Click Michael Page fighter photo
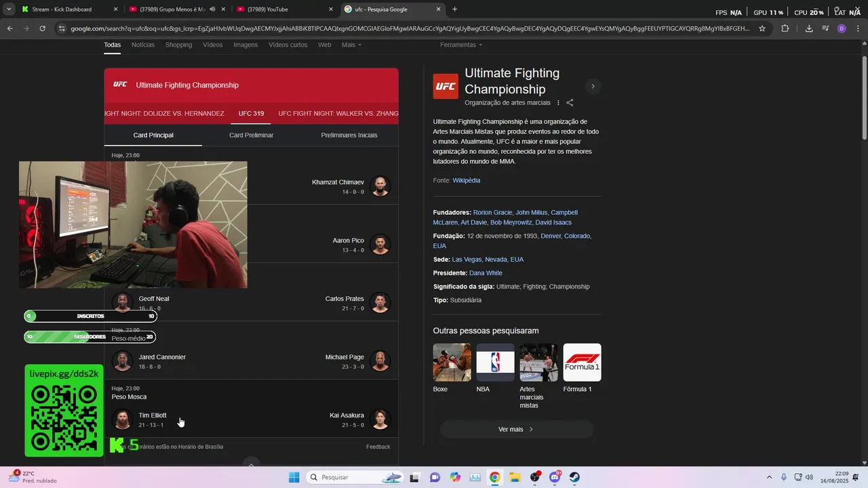Screen dimensions: 868x488 click(x=380, y=361)
